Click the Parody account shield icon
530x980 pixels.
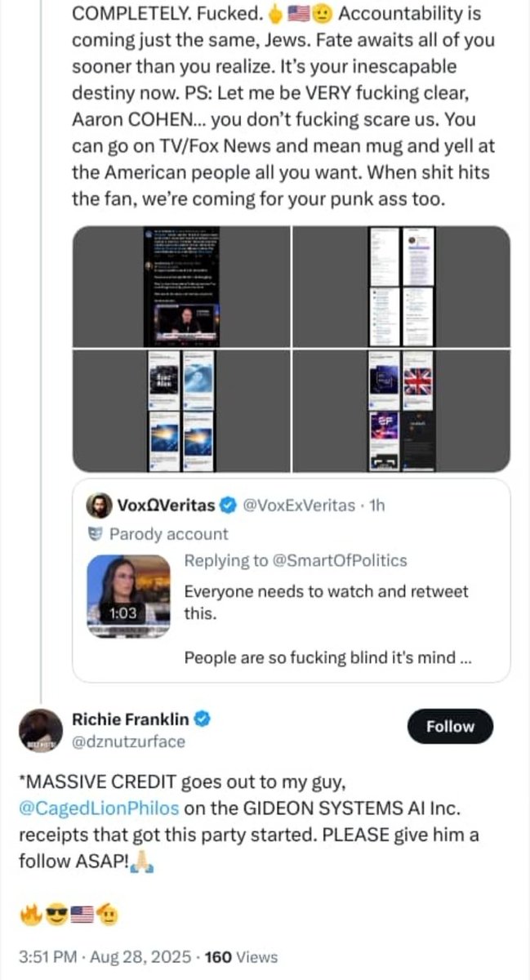click(x=96, y=535)
